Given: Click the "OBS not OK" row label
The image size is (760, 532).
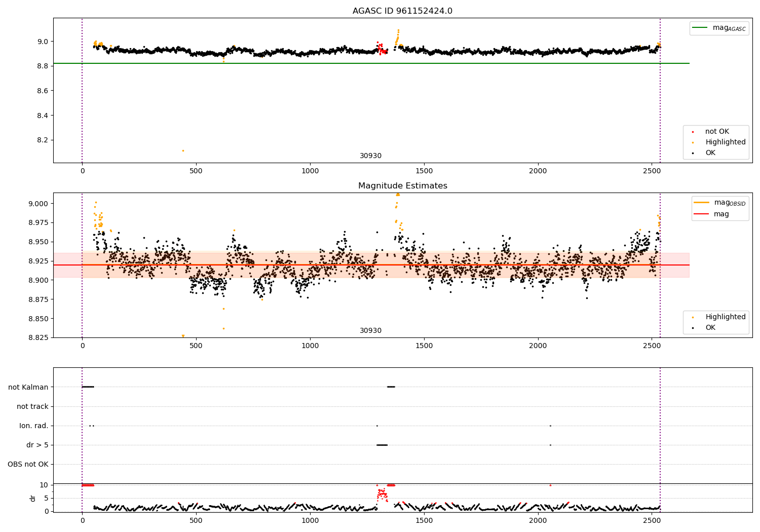Looking at the screenshot, I should (28, 464).
